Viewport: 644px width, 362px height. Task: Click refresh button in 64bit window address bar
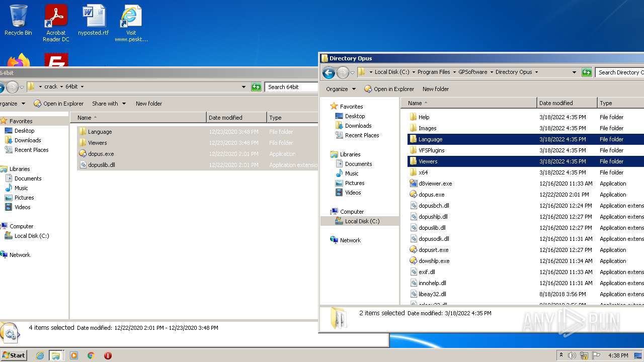tap(257, 87)
